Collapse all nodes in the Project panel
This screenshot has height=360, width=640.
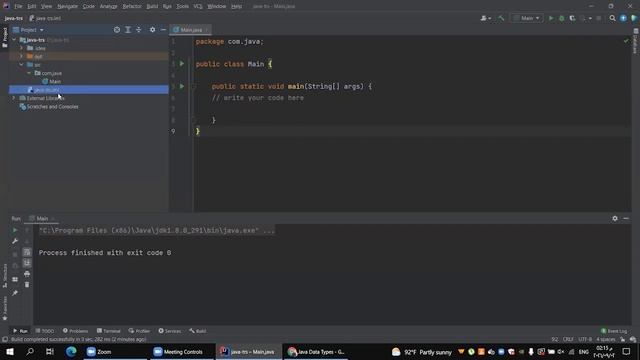(138, 30)
